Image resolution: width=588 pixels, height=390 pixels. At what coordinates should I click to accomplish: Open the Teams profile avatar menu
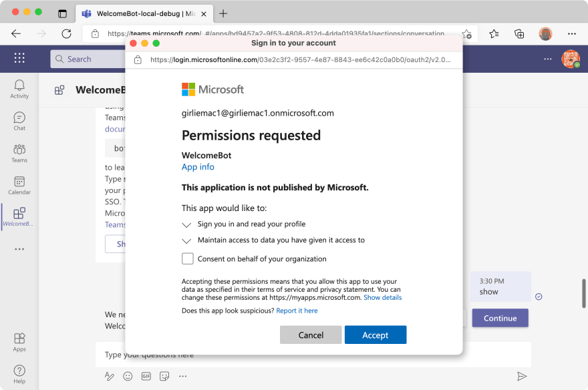[571, 59]
